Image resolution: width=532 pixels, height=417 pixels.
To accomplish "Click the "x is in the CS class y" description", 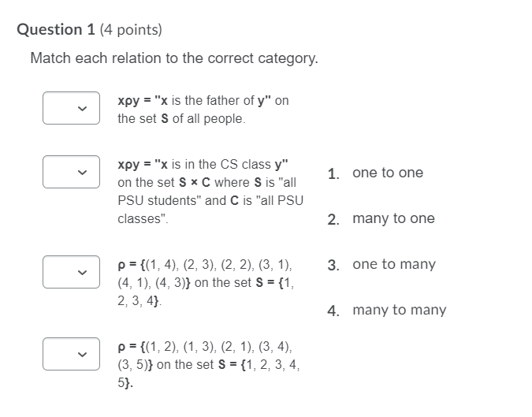I will click(x=210, y=192).
